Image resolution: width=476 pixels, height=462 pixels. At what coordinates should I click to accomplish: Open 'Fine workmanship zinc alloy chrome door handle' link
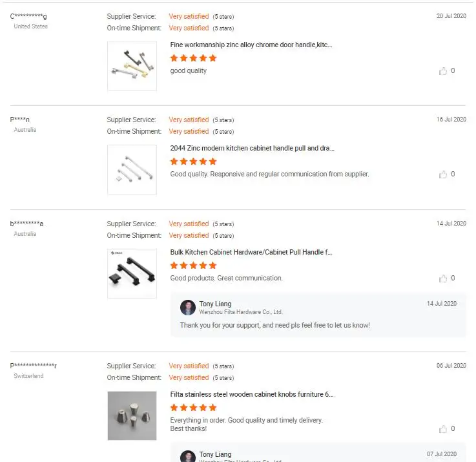tap(251, 45)
